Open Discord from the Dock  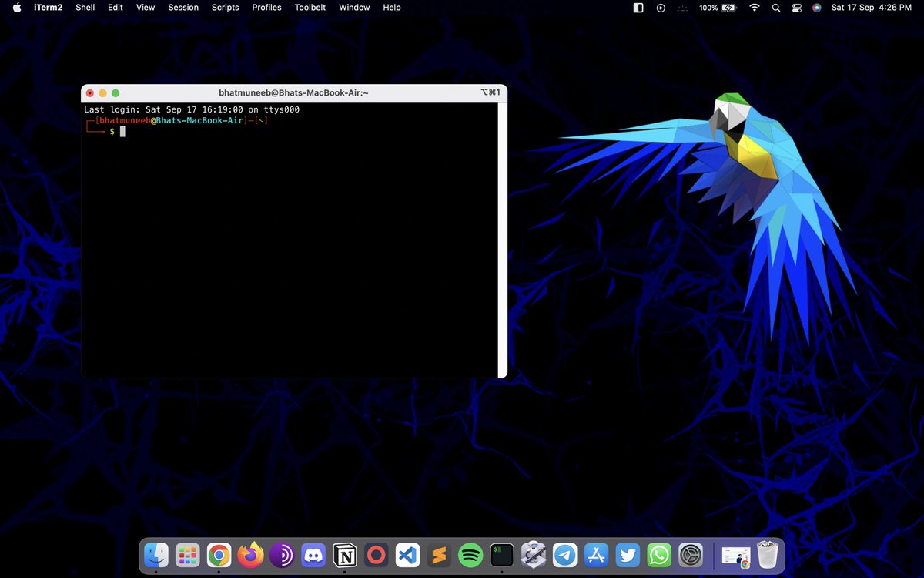tap(313, 555)
